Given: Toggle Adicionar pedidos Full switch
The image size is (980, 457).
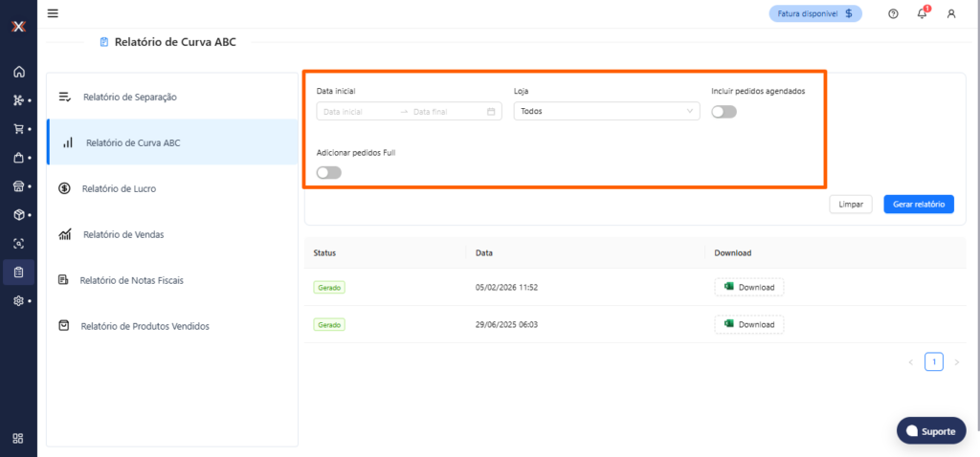Looking at the screenshot, I should (328, 173).
